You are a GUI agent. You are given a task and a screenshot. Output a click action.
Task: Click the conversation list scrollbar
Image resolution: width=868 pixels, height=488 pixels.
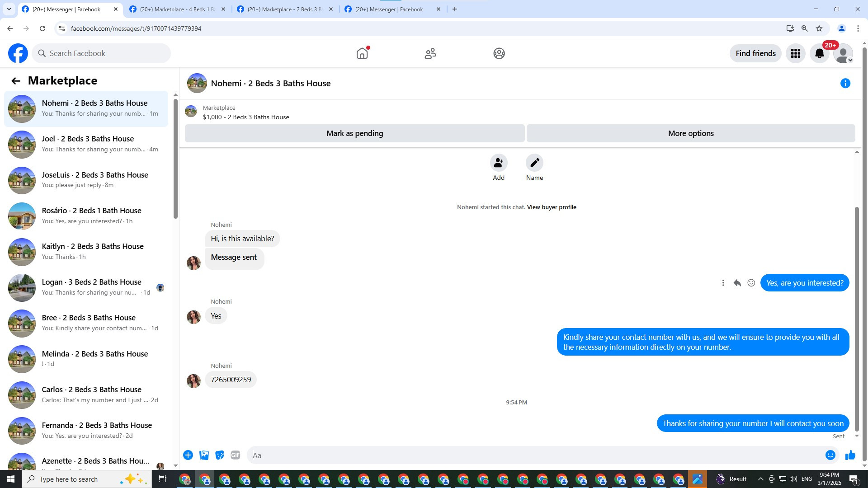pos(175,158)
